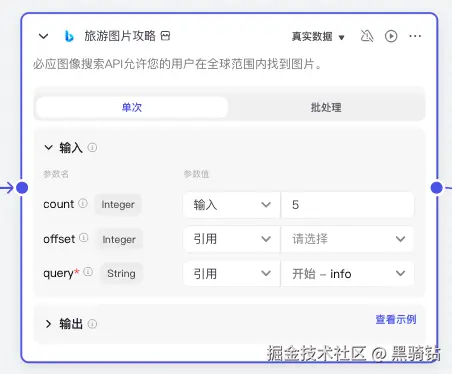Click info icon next to offset
The image size is (452, 374).
pos(84,238)
